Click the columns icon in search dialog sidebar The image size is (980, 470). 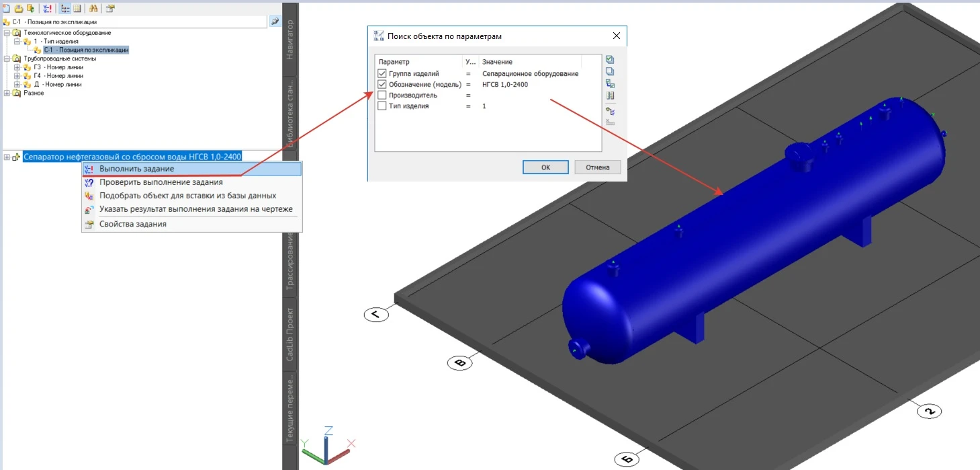pos(610,96)
